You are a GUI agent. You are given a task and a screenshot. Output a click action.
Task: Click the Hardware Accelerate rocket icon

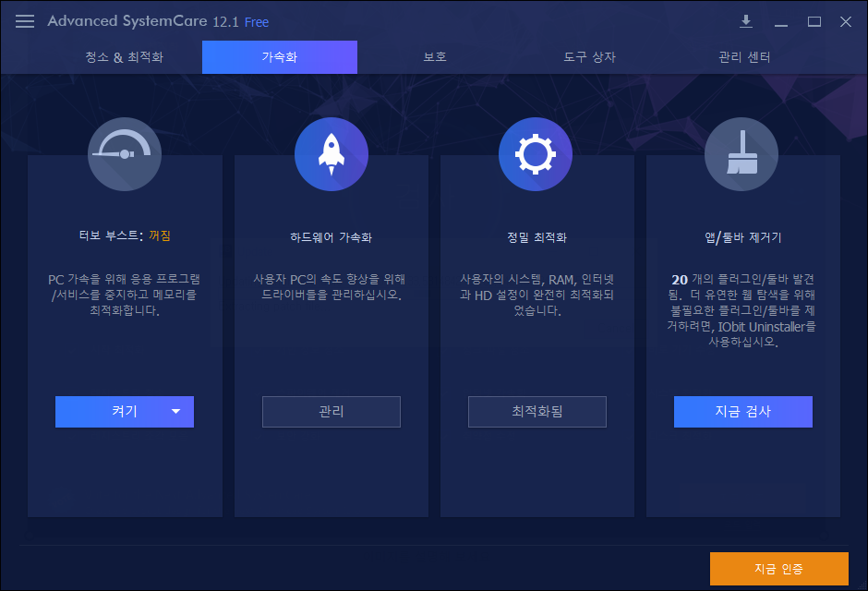tap(331, 154)
